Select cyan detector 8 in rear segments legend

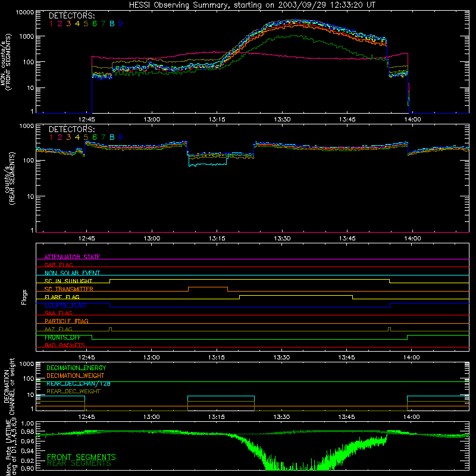pyautogui.click(x=112, y=137)
